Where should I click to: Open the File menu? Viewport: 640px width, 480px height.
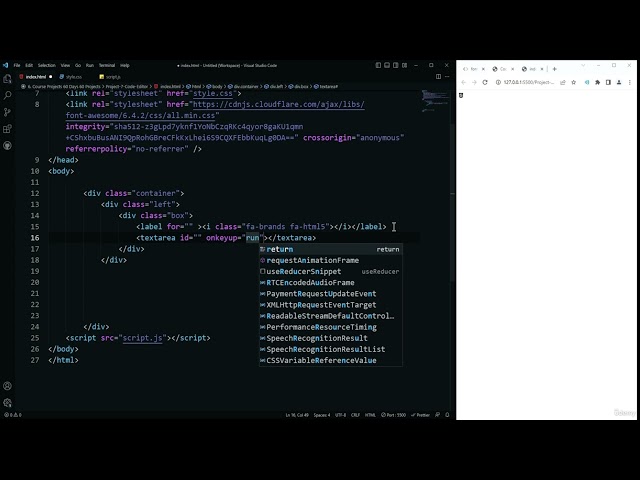17,65
